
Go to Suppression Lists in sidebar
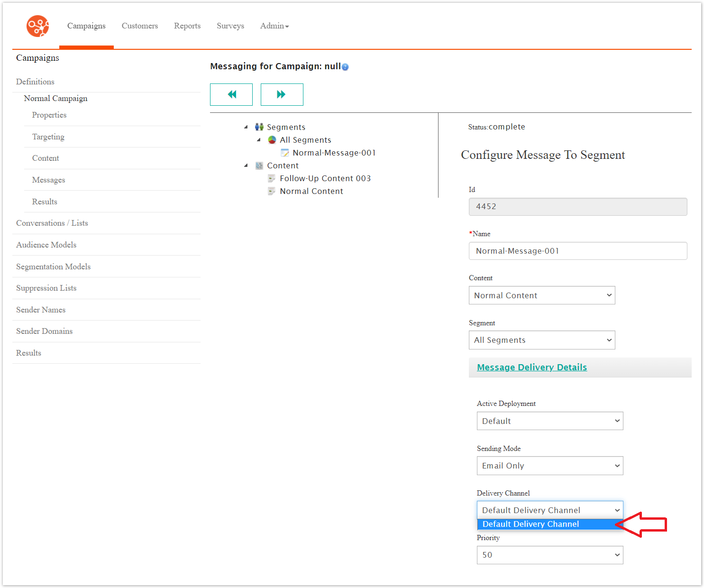click(x=46, y=288)
